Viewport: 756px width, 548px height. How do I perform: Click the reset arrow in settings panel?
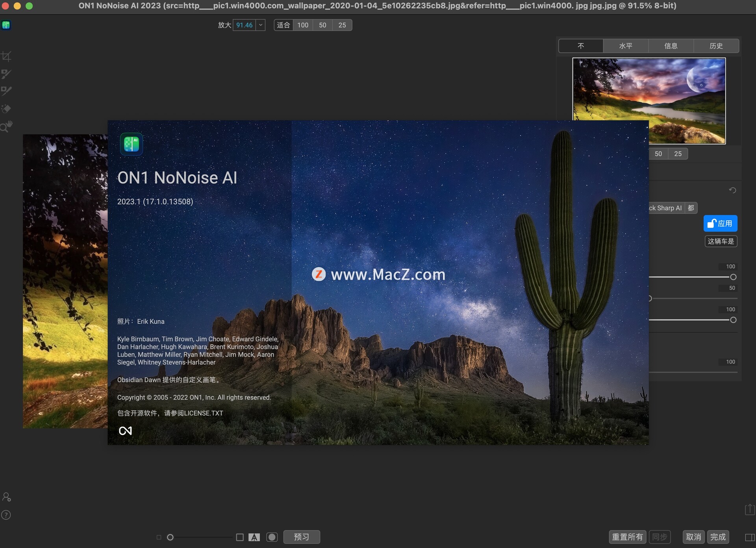[732, 190]
